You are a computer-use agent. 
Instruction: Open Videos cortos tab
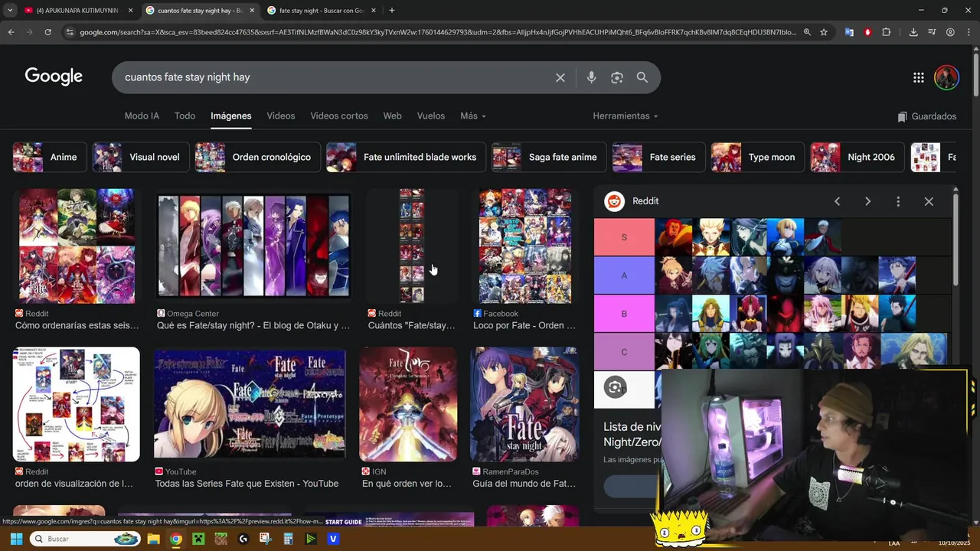pos(339,116)
